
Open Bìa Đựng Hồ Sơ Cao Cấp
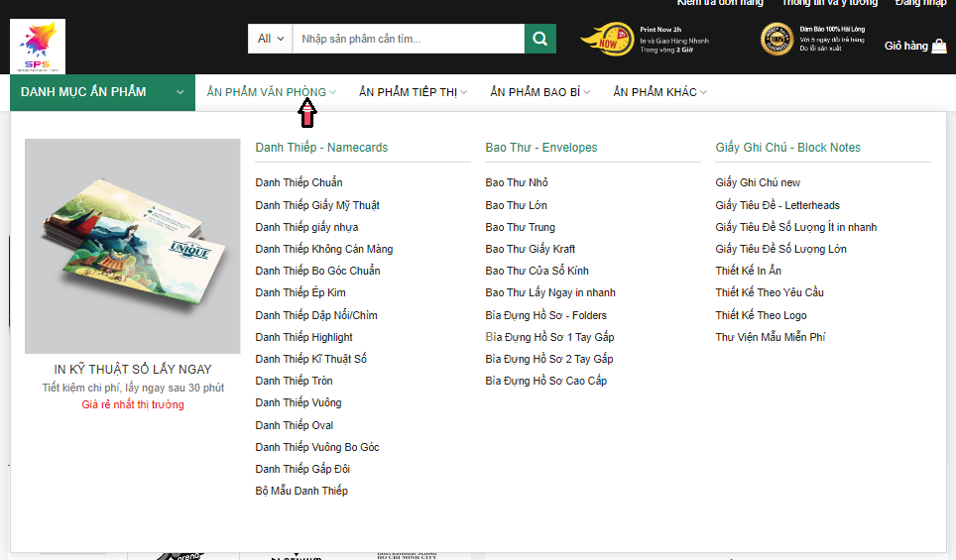tap(545, 381)
